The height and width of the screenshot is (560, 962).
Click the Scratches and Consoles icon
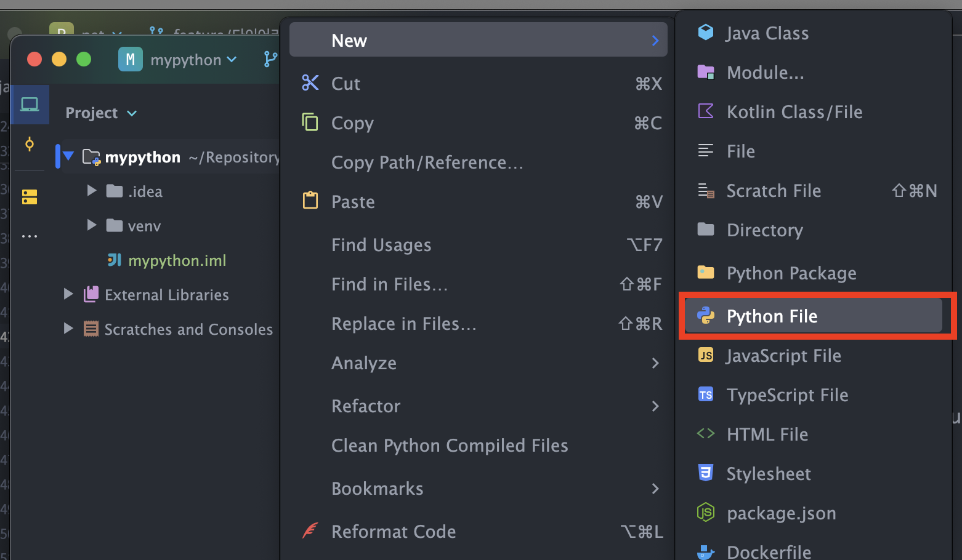pyautogui.click(x=91, y=329)
